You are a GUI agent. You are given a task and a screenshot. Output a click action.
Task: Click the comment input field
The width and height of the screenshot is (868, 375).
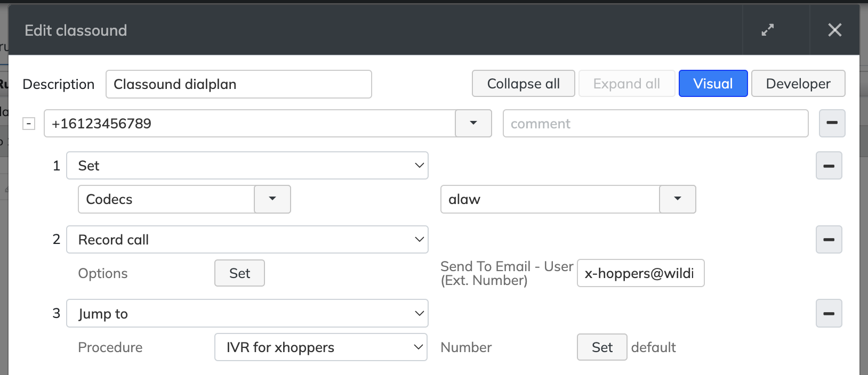[655, 124]
